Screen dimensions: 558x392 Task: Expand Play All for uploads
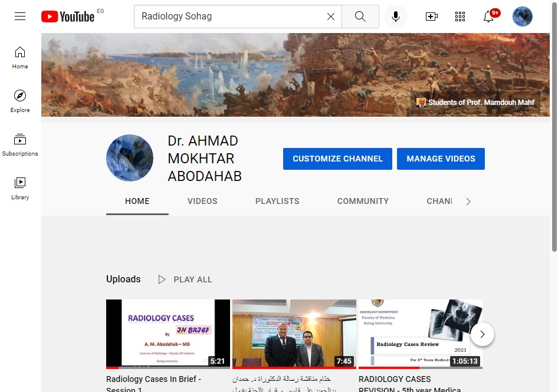(185, 279)
